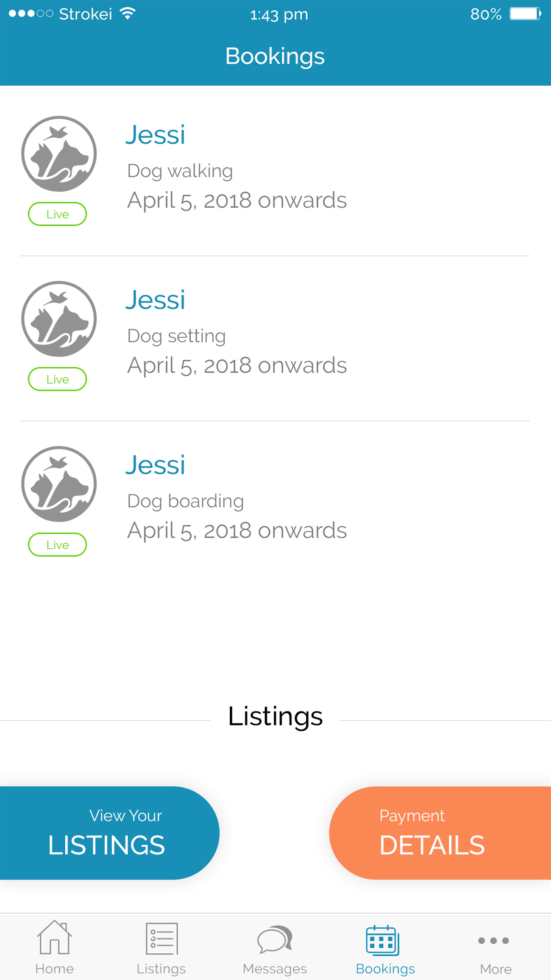Tap the battery indicator in status bar
Image resolution: width=551 pixels, height=980 pixels.
click(x=525, y=14)
